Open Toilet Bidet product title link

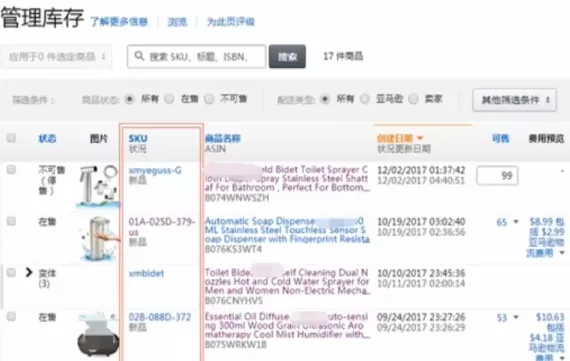click(287, 281)
